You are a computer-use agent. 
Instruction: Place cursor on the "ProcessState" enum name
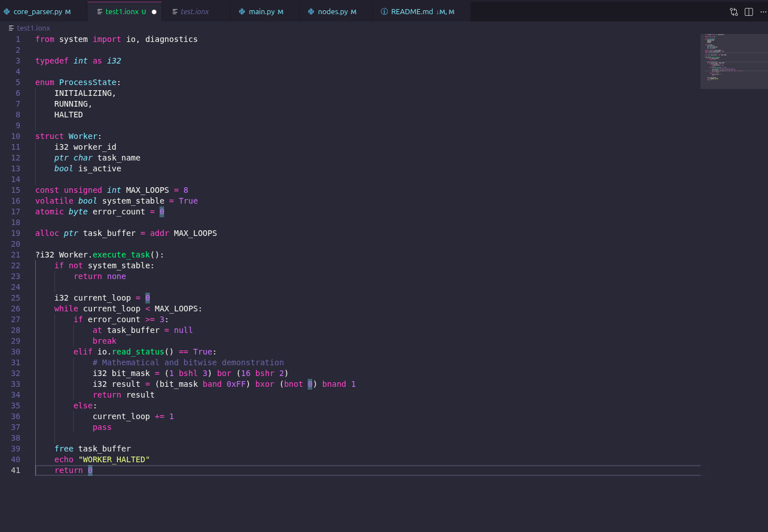[x=88, y=82]
